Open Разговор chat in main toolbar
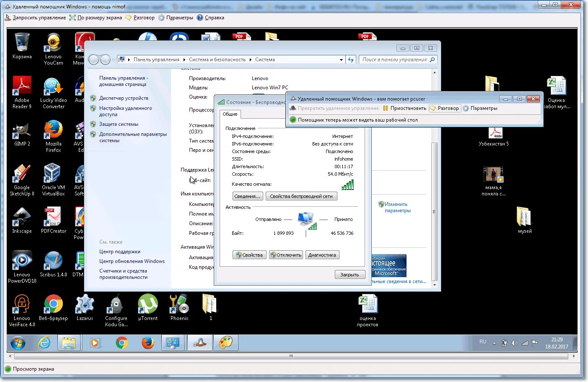The image size is (588, 382). (140, 18)
